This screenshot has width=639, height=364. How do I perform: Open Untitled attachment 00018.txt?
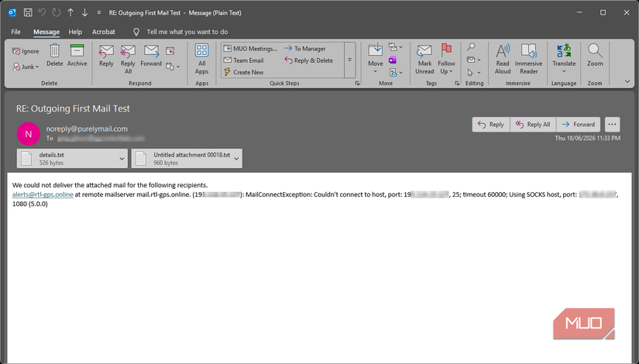click(181, 159)
